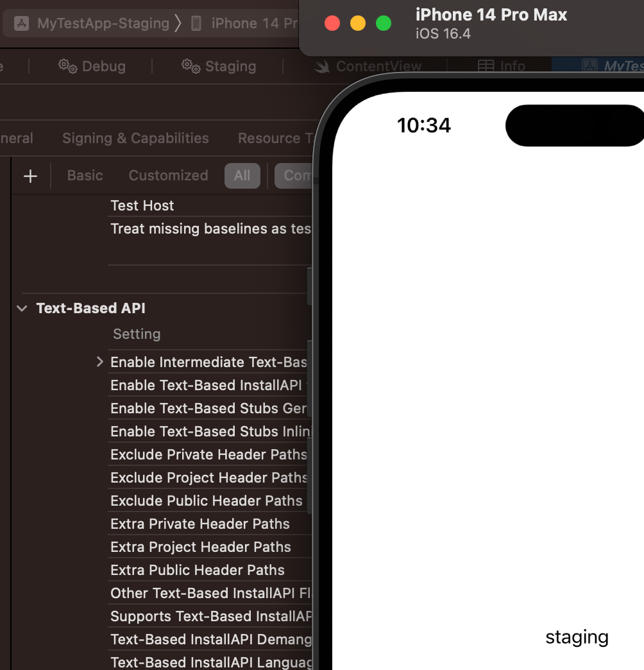Collapse the Text-Based API section
Image resolution: width=644 pixels, height=670 pixels.
click(x=22, y=308)
